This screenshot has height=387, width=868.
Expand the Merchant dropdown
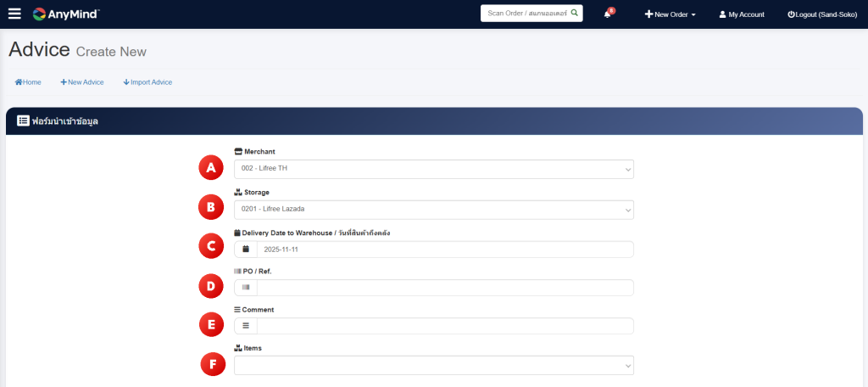(433, 169)
